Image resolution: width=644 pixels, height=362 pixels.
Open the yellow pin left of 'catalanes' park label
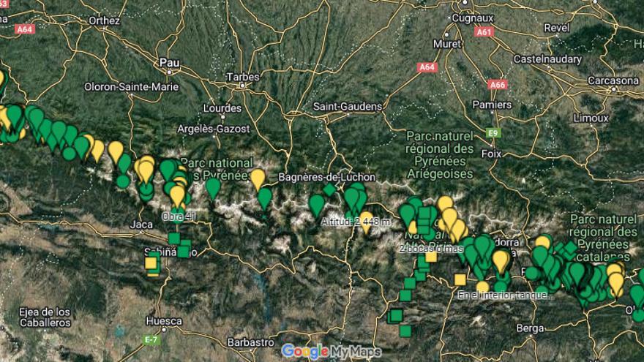(543, 242)
